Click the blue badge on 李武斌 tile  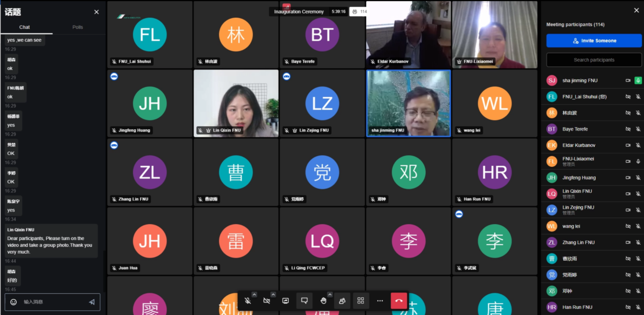point(459,214)
